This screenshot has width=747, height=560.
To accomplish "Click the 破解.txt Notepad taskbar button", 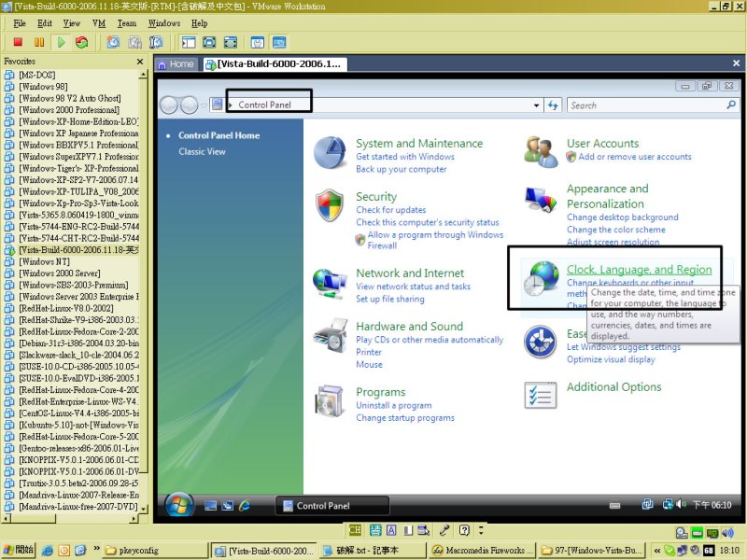I will click(x=373, y=550).
